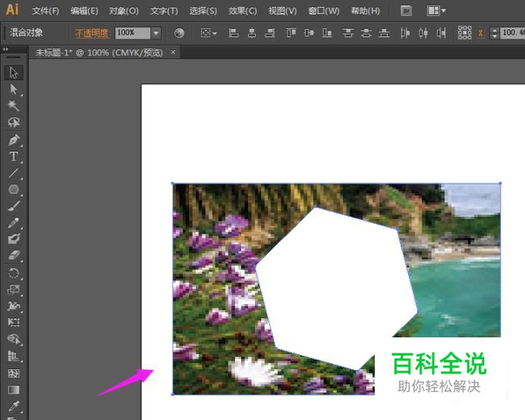Screen dimensions: 525x420
Task: Select the Polygon shape tool
Action: click(14, 190)
